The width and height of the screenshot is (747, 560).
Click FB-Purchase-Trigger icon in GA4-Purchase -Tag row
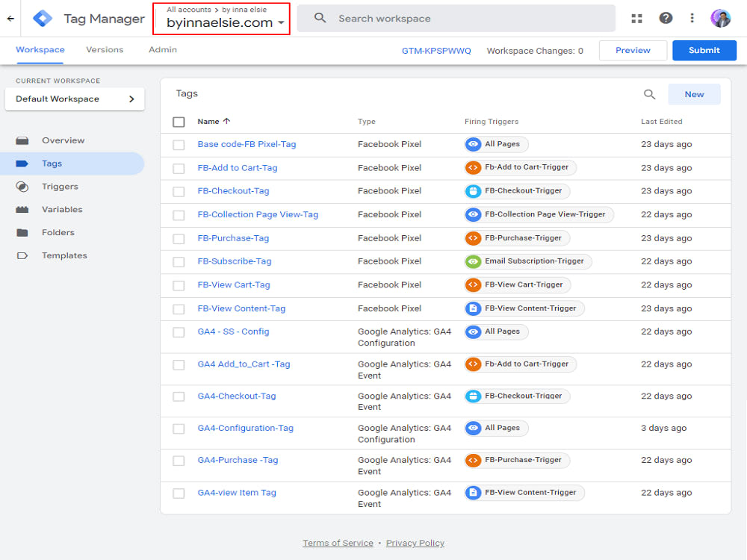point(473,461)
